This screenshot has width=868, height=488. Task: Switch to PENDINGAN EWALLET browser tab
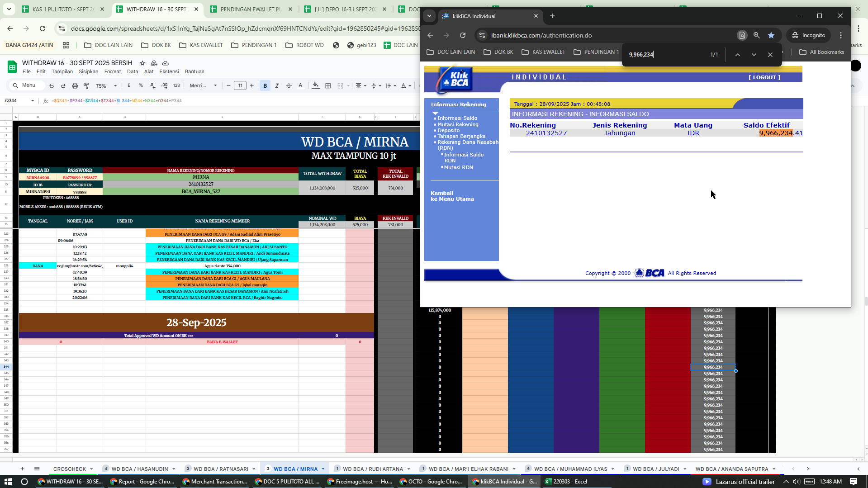[251, 9]
